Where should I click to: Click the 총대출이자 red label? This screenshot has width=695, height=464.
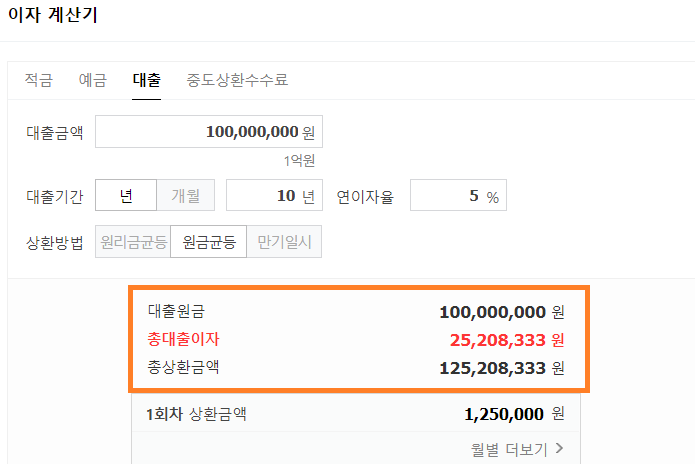183,339
